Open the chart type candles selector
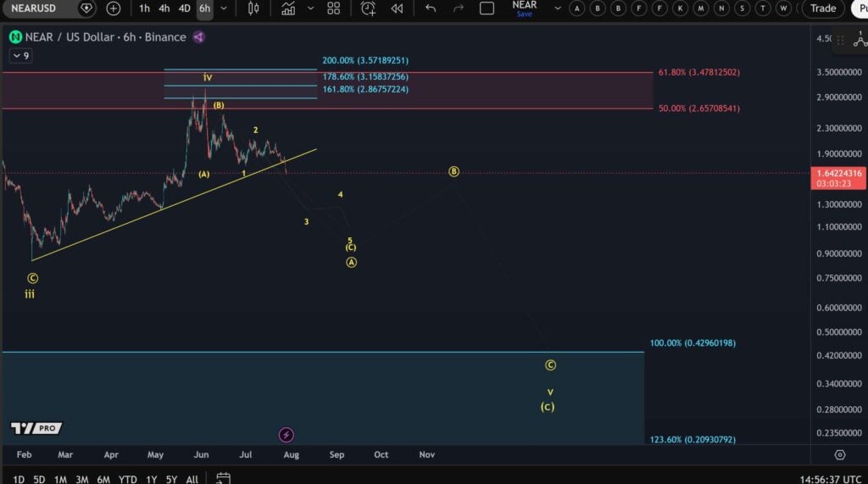The height and width of the screenshot is (484, 868). (x=253, y=8)
